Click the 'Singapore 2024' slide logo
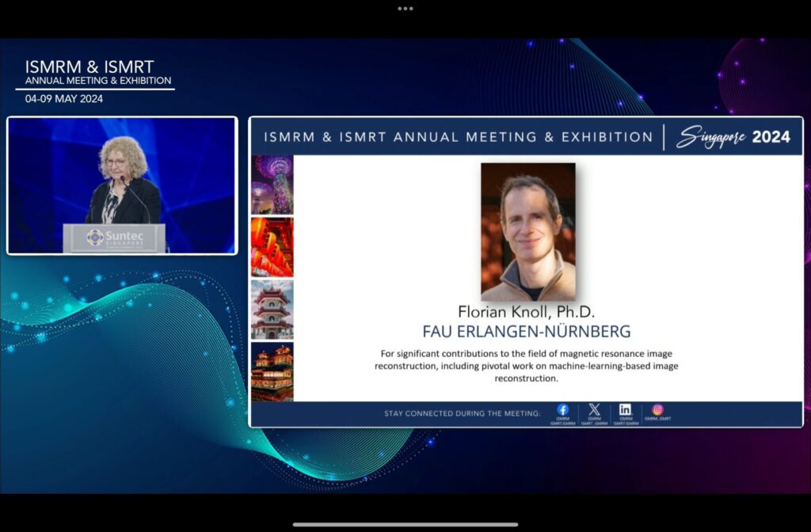 pyautogui.click(x=733, y=137)
